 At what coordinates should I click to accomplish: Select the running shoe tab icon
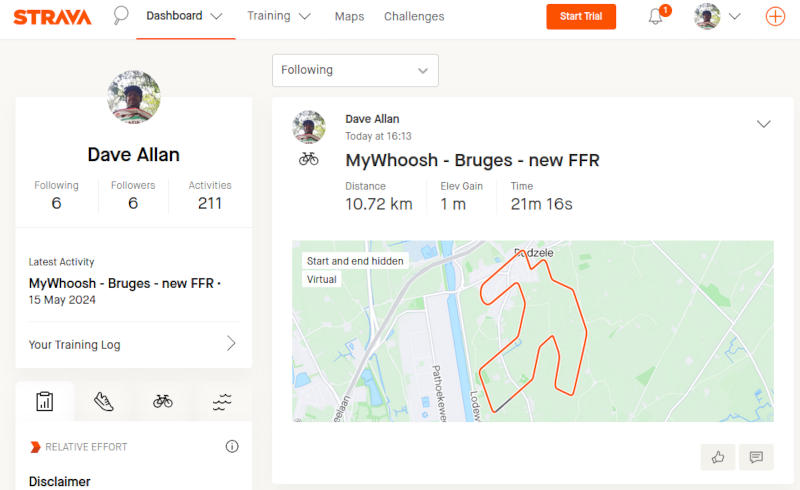click(104, 401)
